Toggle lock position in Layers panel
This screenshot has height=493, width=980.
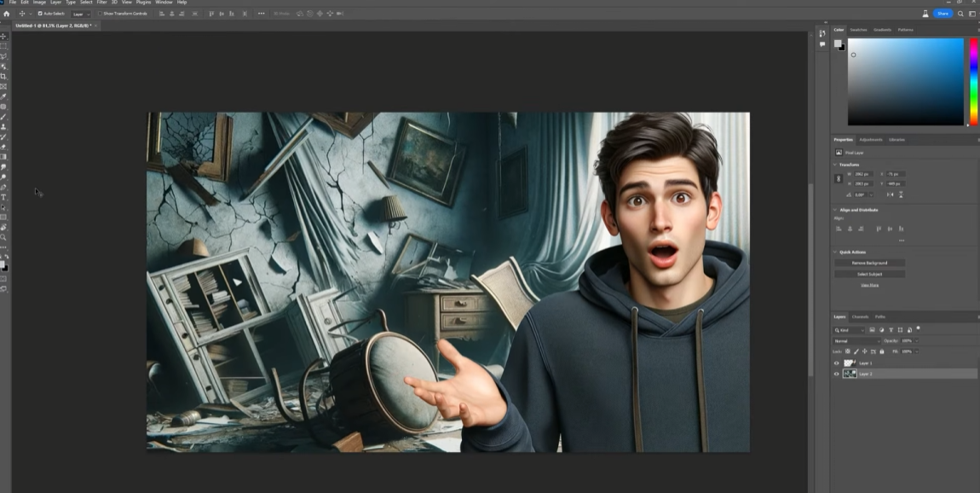click(865, 351)
